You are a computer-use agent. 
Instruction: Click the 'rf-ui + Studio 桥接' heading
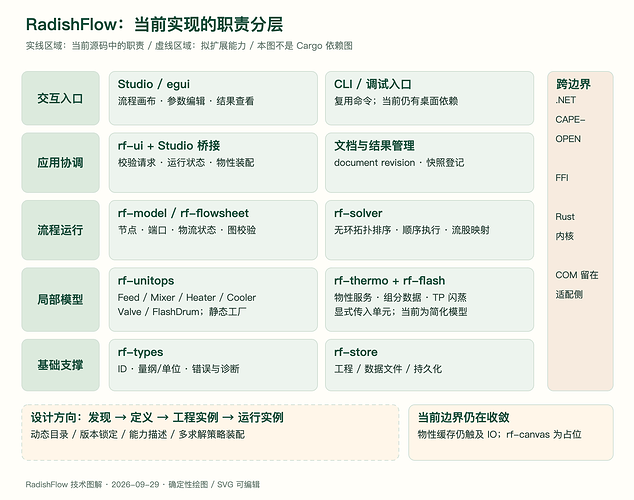point(169,146)
